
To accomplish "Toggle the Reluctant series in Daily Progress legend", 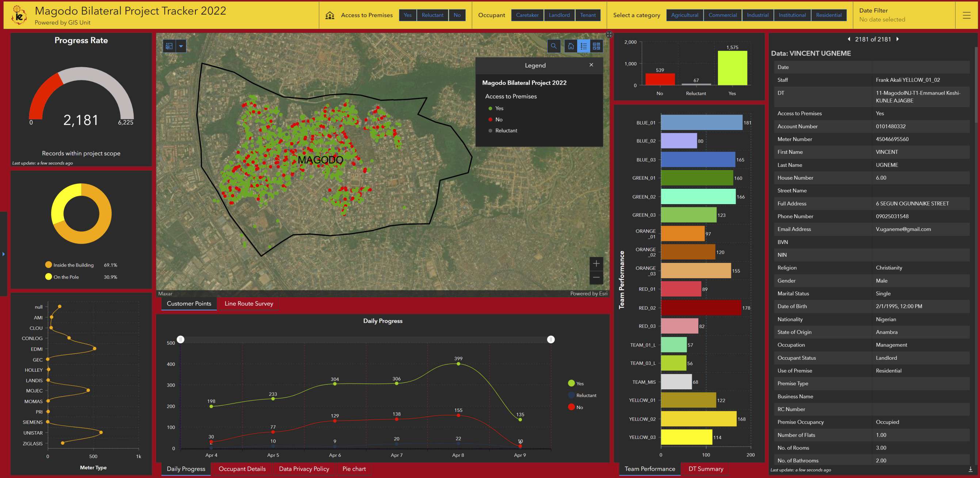I will click(x=582, y=395).
